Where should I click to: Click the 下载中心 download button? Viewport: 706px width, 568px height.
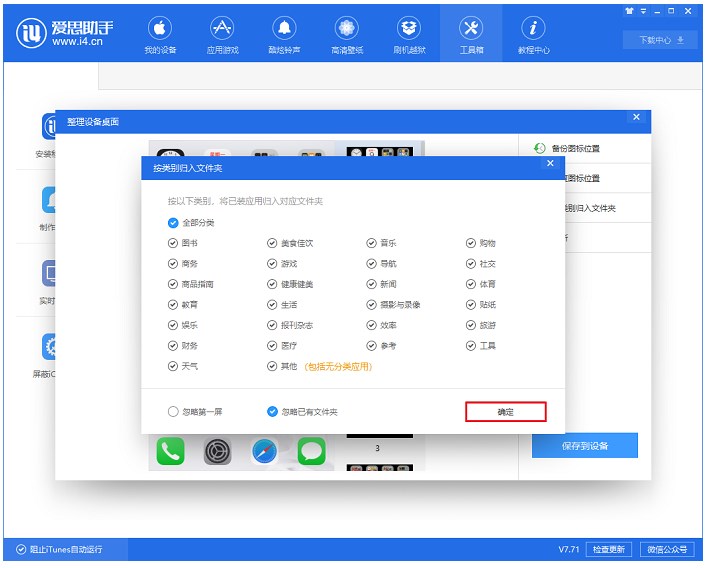tap(661, 40)
